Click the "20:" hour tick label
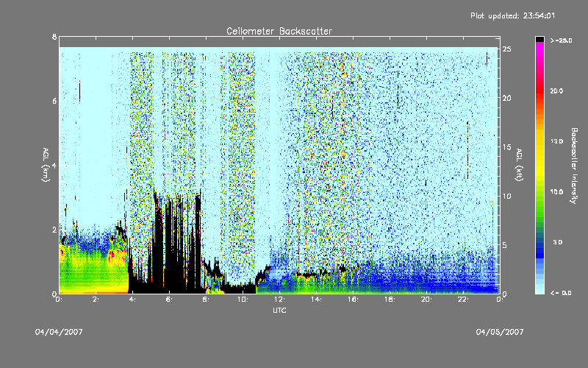Screen dimensions: 588x368 tap(426, 300)
